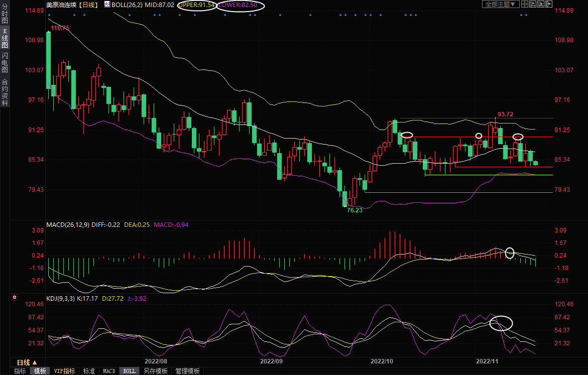
Task: Select the K线图 side tab
Action: click(x=5, y=38)
